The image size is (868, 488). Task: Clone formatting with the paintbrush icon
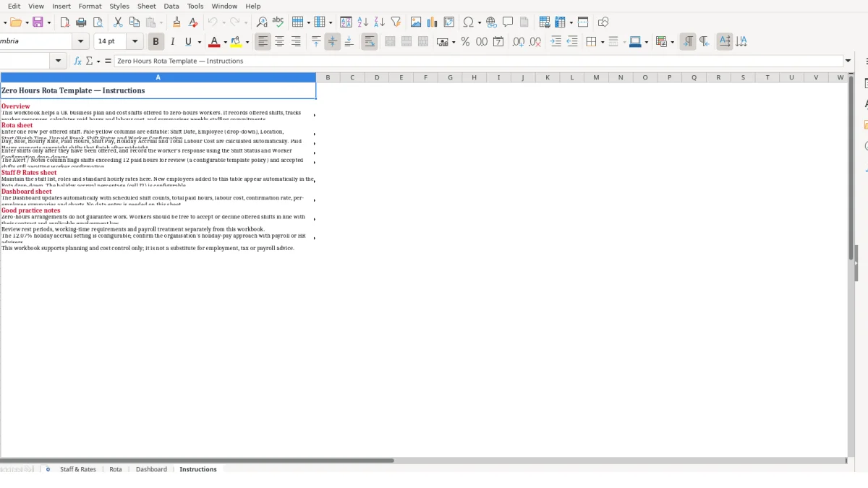176,22
